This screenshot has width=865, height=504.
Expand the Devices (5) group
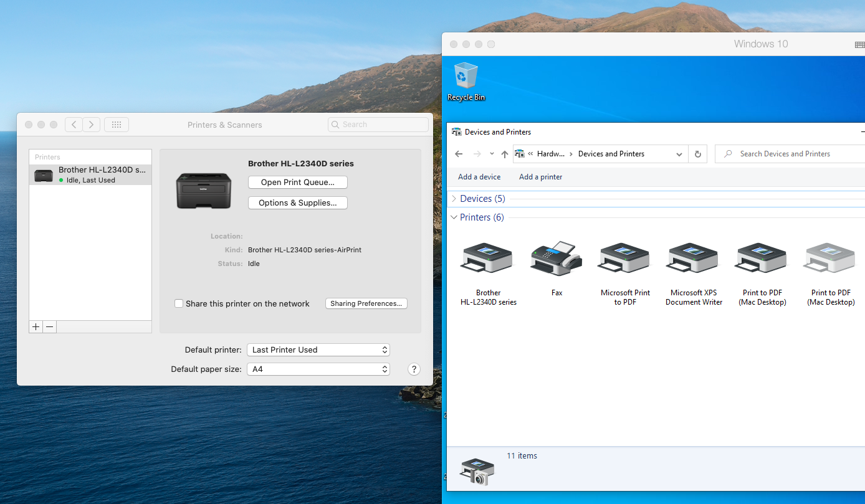(454, 199)
